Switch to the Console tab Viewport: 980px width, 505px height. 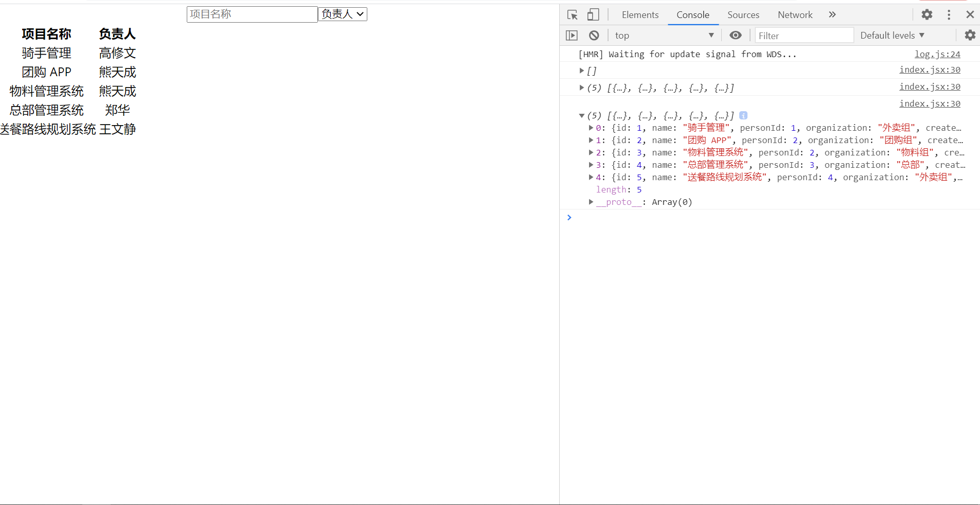(x=693, y=15)
